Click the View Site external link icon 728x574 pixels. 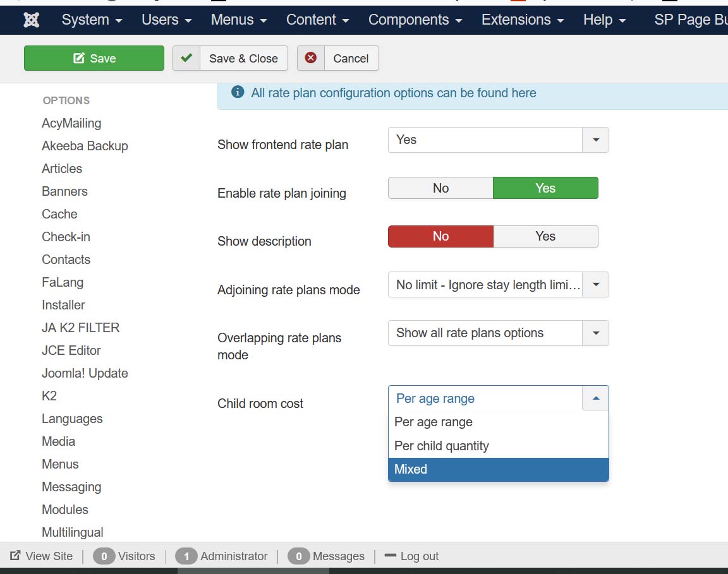pos(15,556)
